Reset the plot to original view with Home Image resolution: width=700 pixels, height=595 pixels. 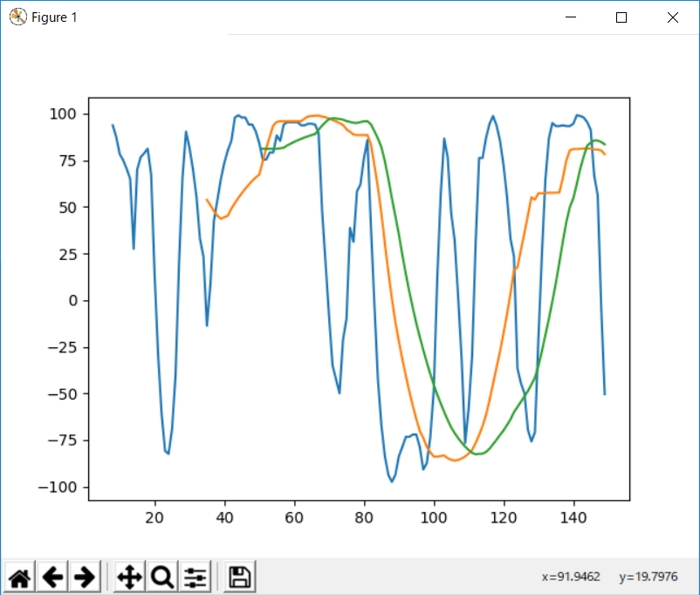click(x=20, y=577)
